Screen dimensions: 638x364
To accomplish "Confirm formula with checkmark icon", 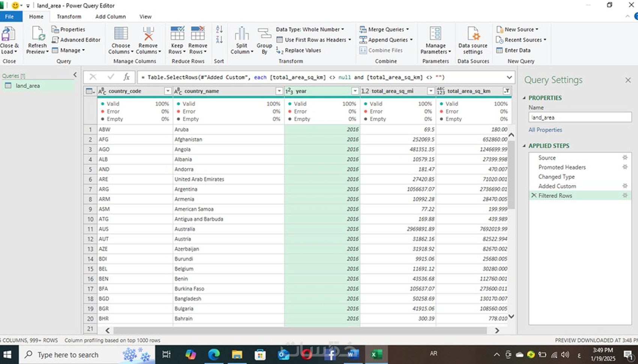I will pos(111,77).
